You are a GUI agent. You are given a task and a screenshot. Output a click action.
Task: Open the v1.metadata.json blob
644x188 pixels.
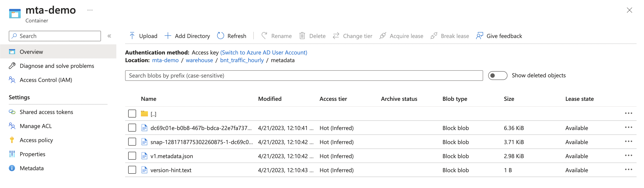[x=171, y=156]
